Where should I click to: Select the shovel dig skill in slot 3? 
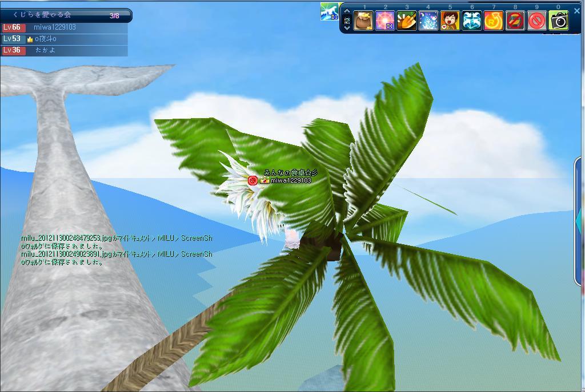[x=407, y=21]
